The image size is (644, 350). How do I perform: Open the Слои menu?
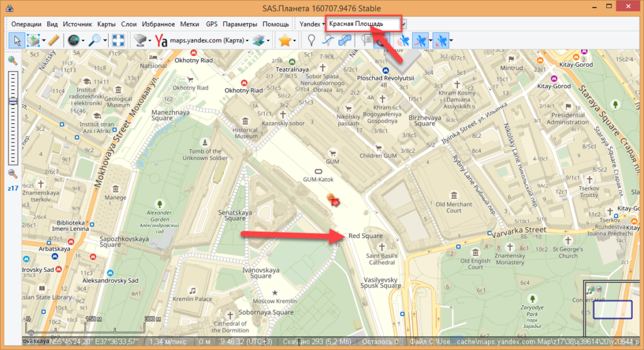pos(128,24)
